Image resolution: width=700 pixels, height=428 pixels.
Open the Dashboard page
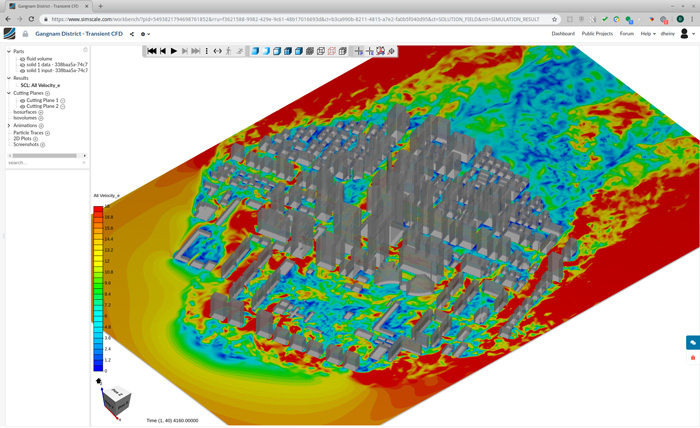pyautogui.click(x=563, y=34)
